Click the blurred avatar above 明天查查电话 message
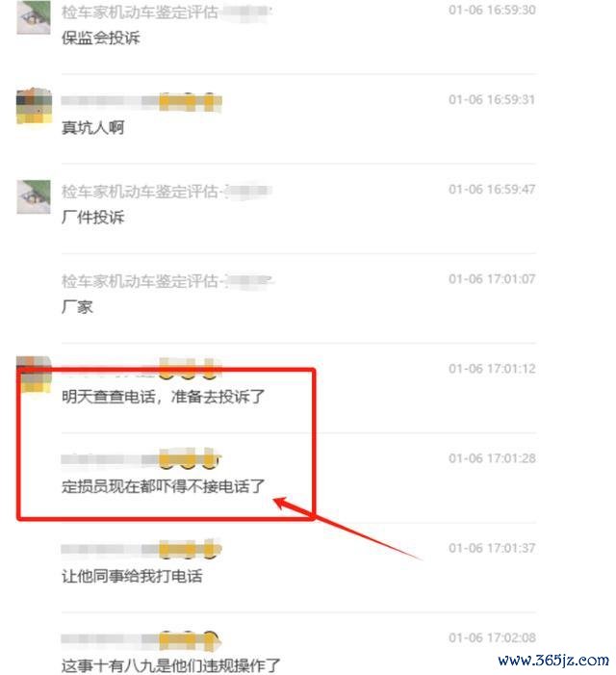 click(x=34, y=375)
